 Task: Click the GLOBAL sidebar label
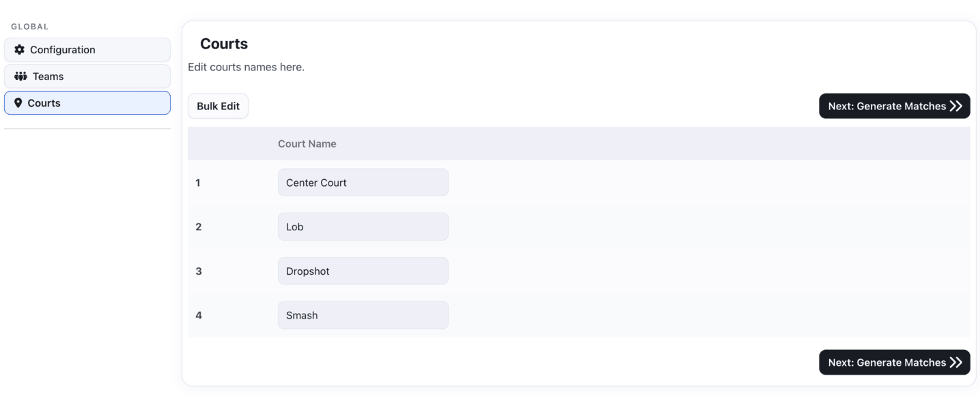29,26
